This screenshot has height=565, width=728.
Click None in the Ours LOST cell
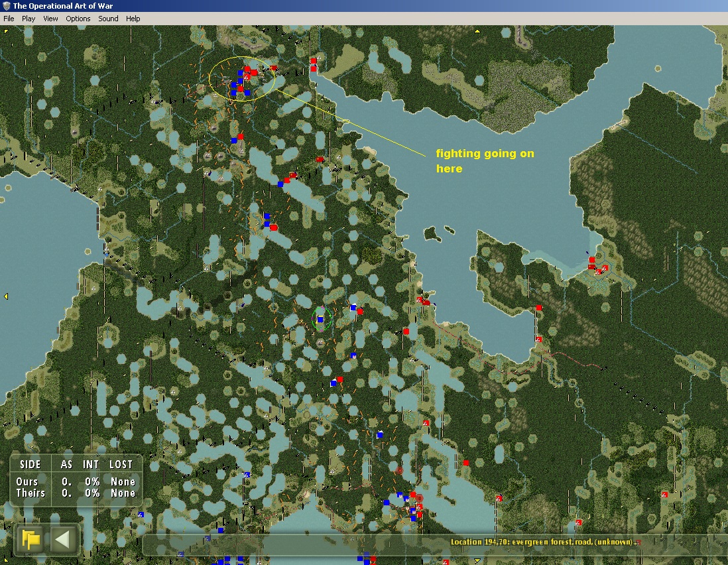(x=123, y=481)
